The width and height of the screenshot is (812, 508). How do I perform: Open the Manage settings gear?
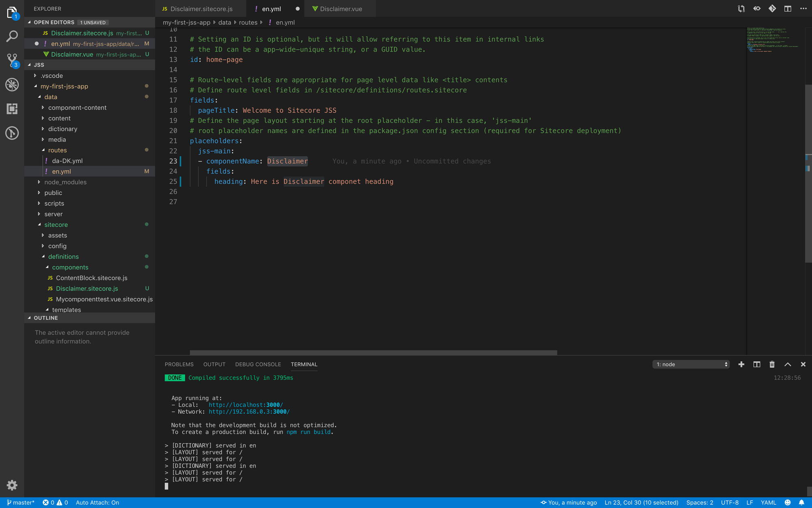click(12, 485)
